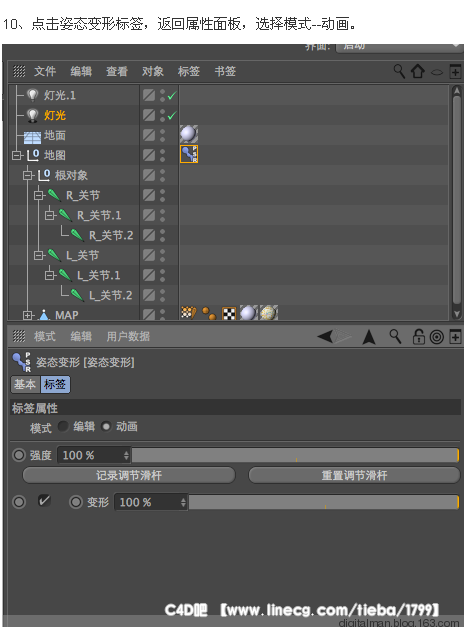The image size is (465, 627).
Task: Select the 动画 mode radio button
Action: tap(106, 427)
